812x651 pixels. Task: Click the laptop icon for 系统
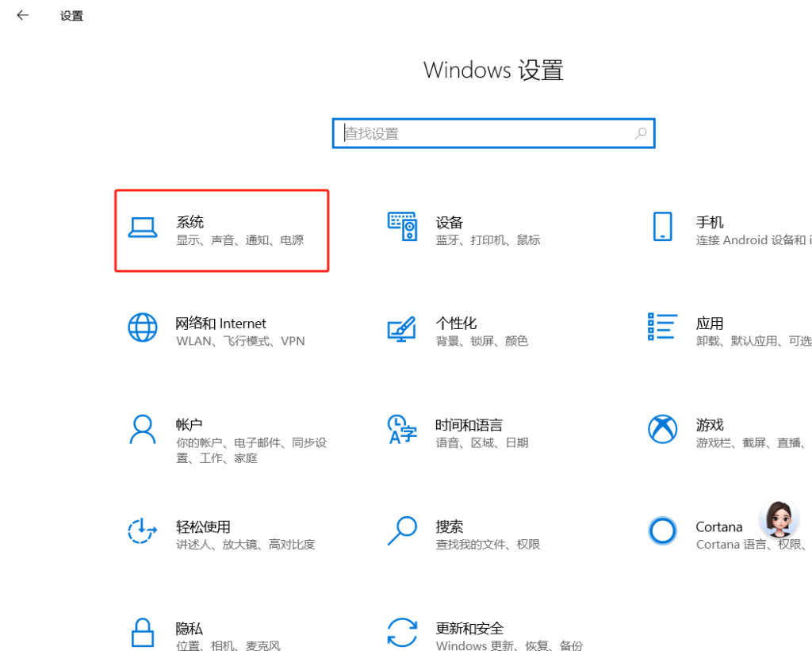143,228
